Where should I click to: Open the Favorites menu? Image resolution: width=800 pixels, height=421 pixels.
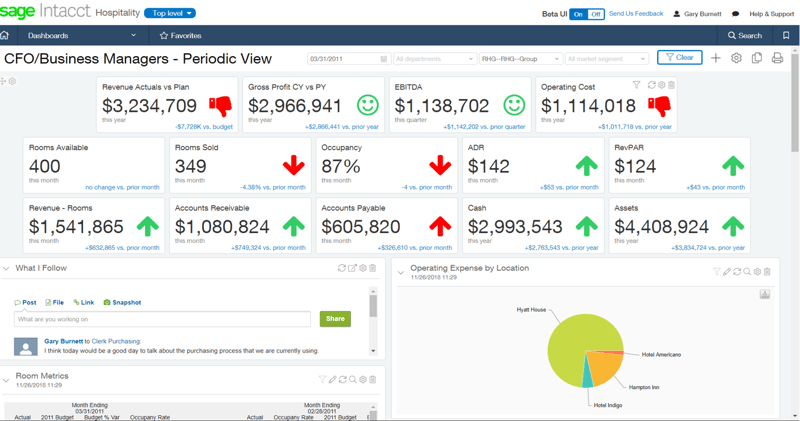181,35
